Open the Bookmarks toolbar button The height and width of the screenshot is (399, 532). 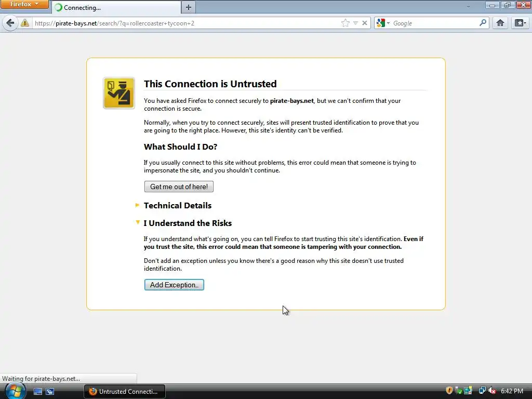click(x=520, y=23)
